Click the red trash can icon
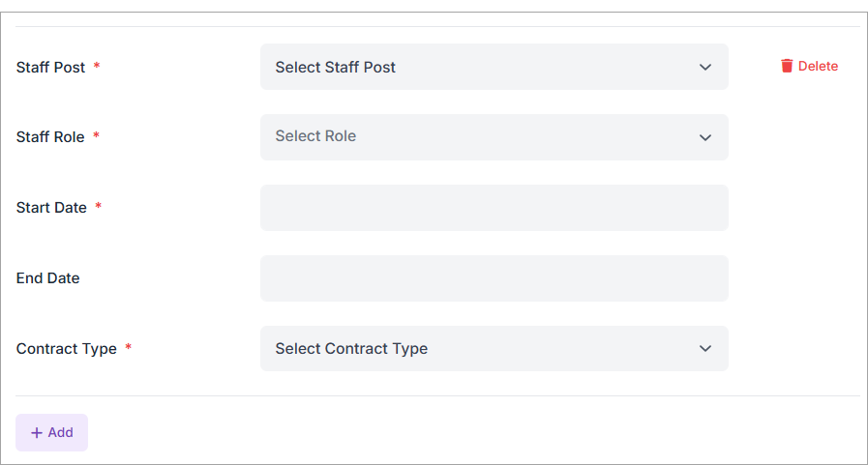Image resolution: width=868 pixels, height=465 pixels. [787, 66]
